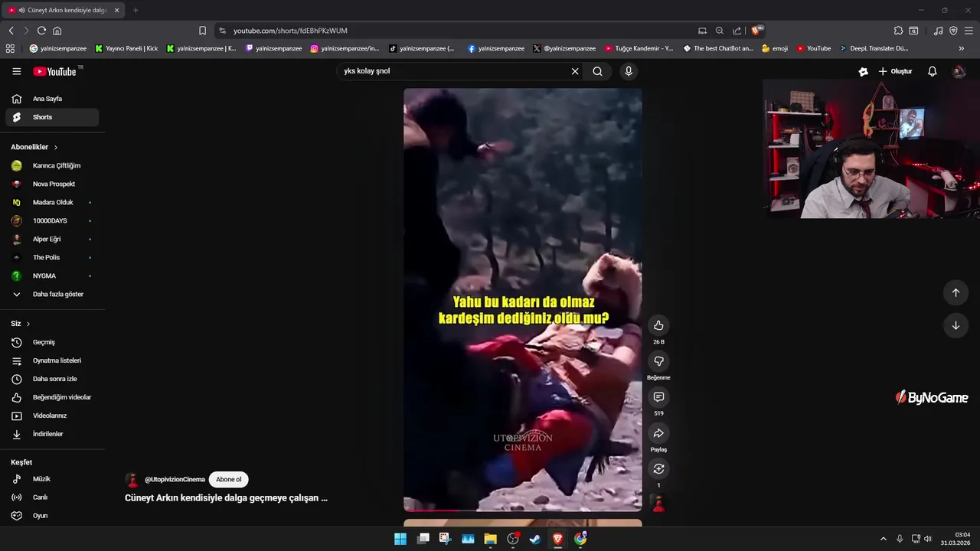This screenshot has height=551, width=980.
Task: Select Ana Sayfa in sidebar
Action: 52,99
